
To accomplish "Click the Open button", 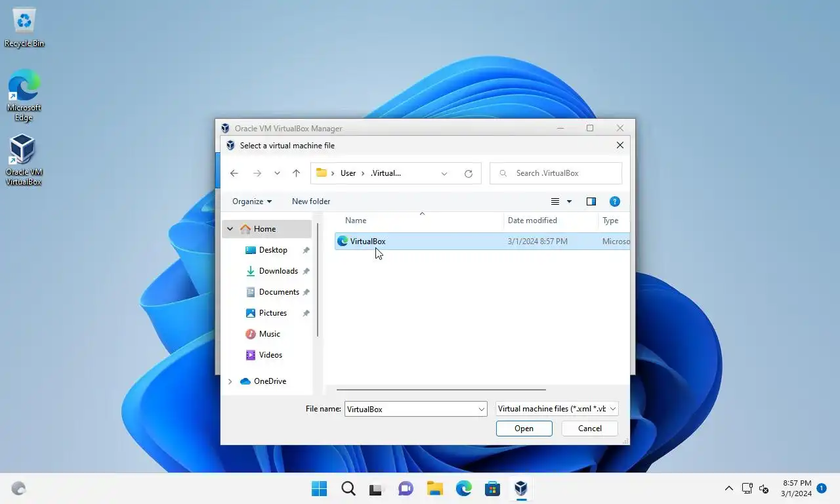I will (524, 429).
